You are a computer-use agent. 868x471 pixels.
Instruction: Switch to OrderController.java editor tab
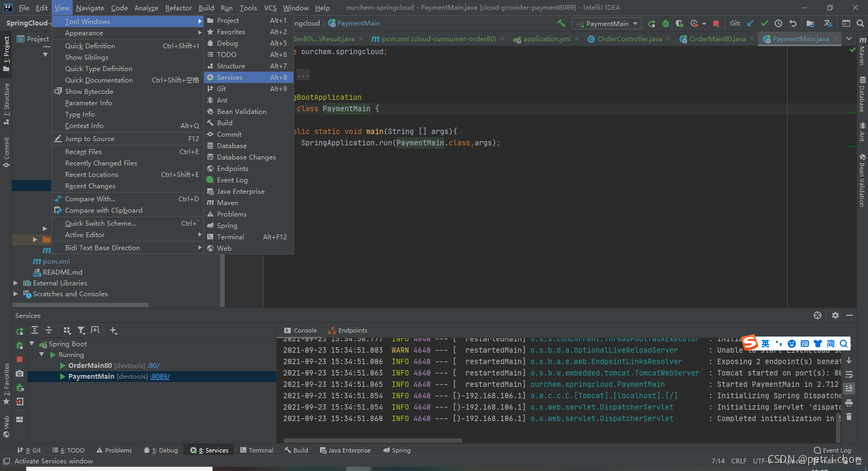point(629,39)
